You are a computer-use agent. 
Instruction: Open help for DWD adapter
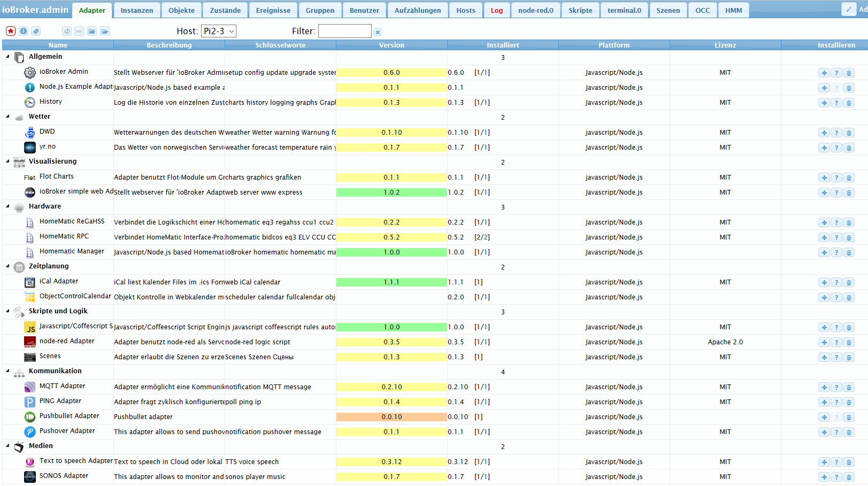[x=836, y=133]
